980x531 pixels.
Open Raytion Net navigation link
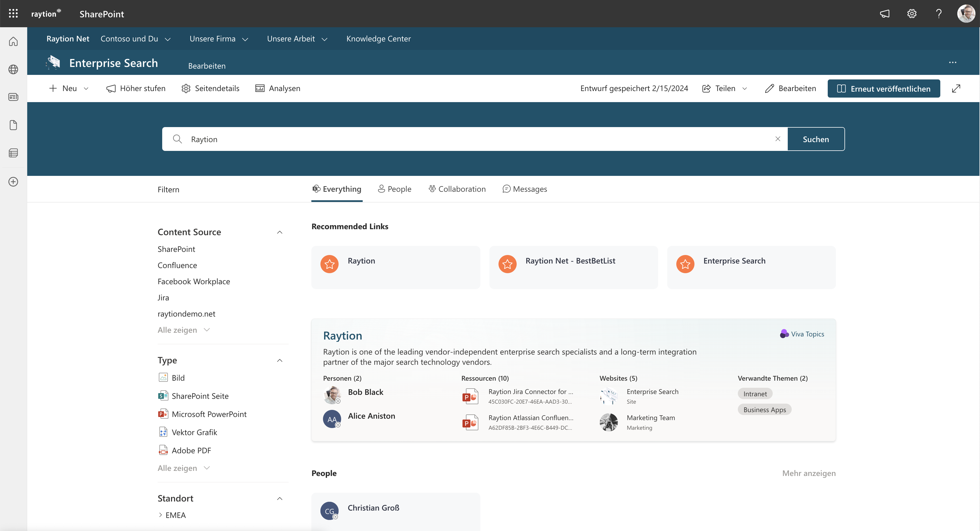click(68, 39)
